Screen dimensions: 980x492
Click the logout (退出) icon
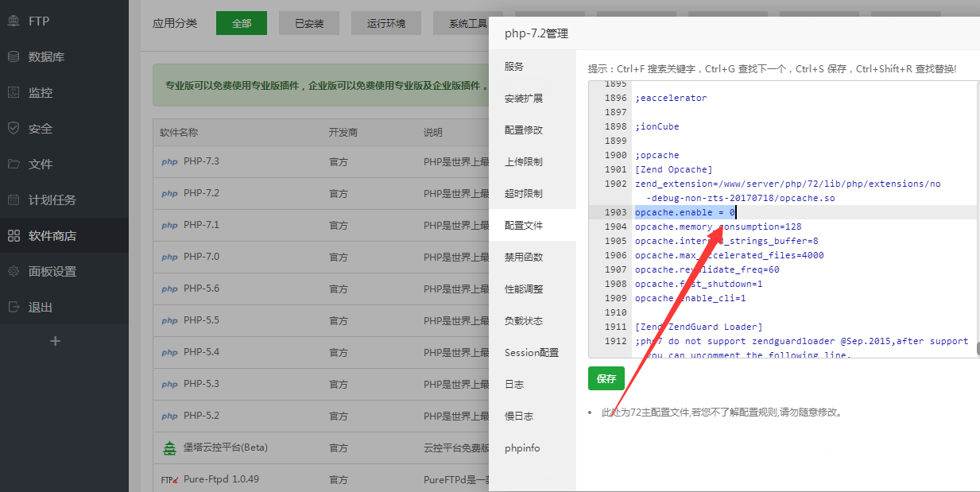tap(14, 307)
